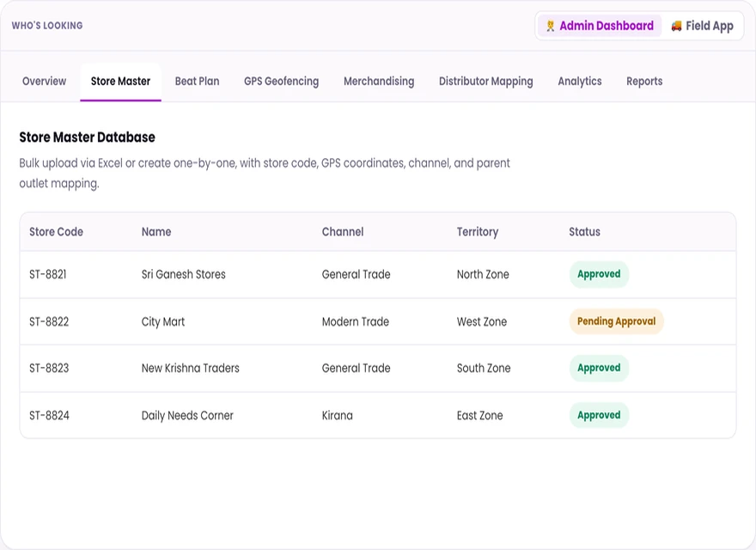Image resolution: width=756 pixels, height=550 pixels.
Task: Click the New Krishna Traders name
Action: (x=191, y=368)
